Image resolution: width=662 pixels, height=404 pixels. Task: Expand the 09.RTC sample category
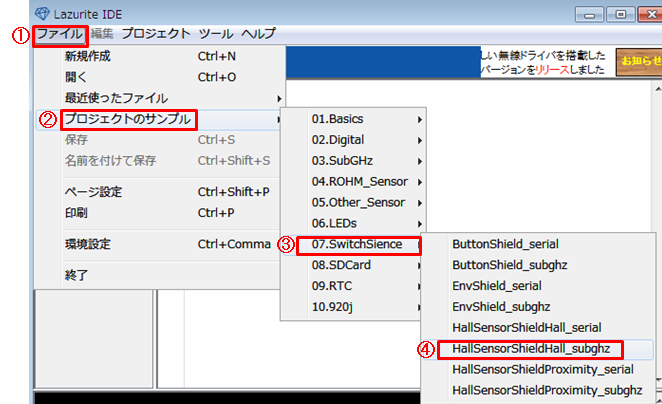click(x=351, y=286)
